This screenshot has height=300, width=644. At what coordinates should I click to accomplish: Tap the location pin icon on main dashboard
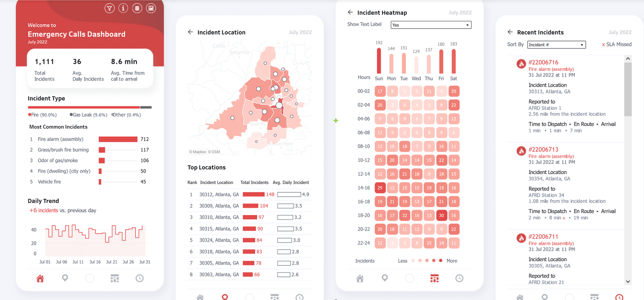(x=65, y=279)
